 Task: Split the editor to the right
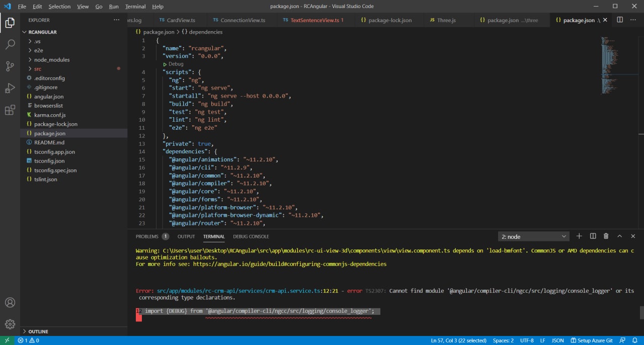620,20
